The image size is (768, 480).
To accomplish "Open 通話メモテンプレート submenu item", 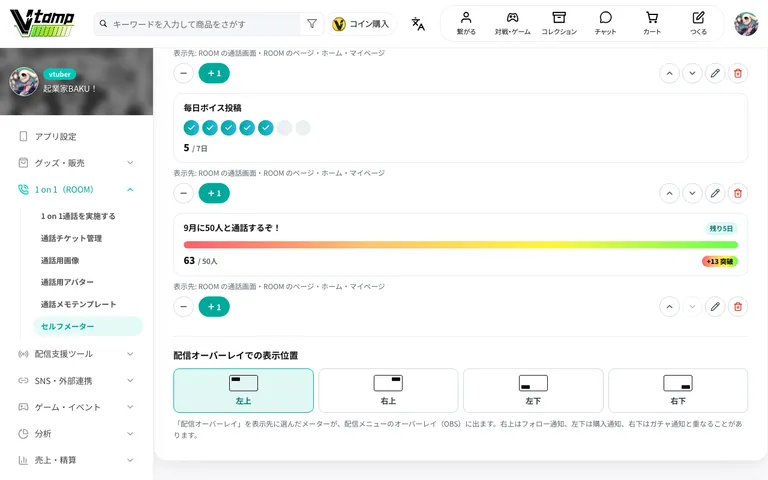I will point(78,304).
